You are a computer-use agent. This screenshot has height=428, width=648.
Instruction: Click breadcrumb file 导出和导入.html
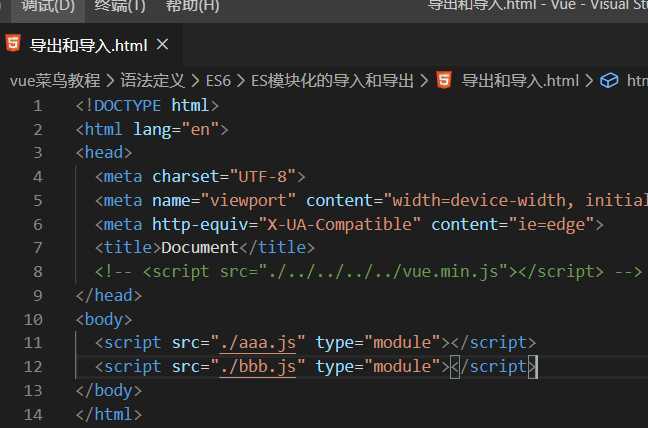(520, 81)
